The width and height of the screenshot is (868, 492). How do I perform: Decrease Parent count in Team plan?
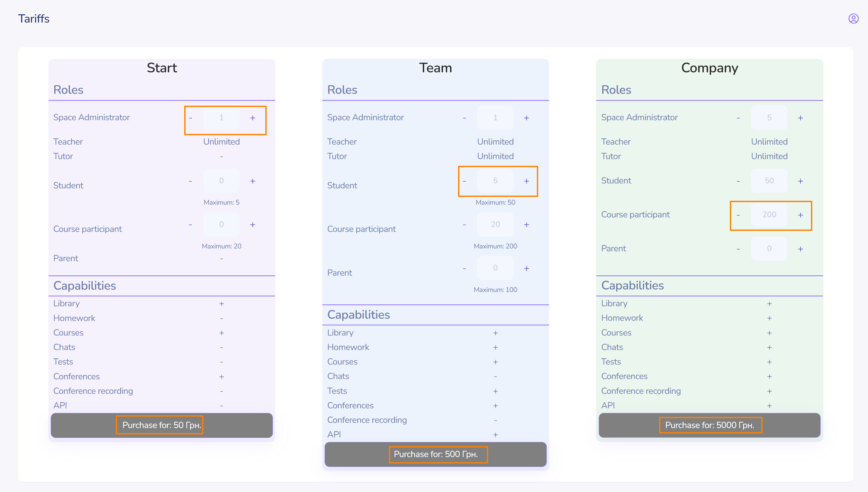coord(464,268)
